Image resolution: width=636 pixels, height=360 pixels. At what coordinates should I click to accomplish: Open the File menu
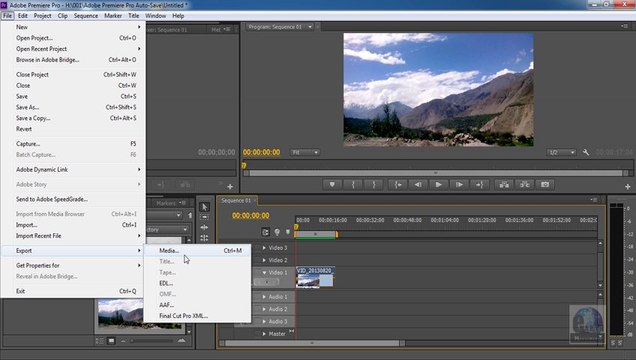pos(7,16)
